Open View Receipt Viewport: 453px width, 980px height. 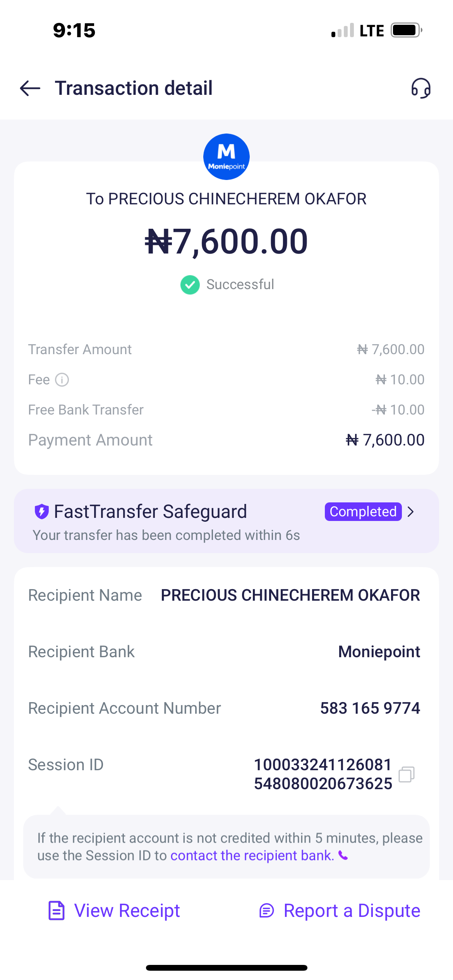(127, 911)
